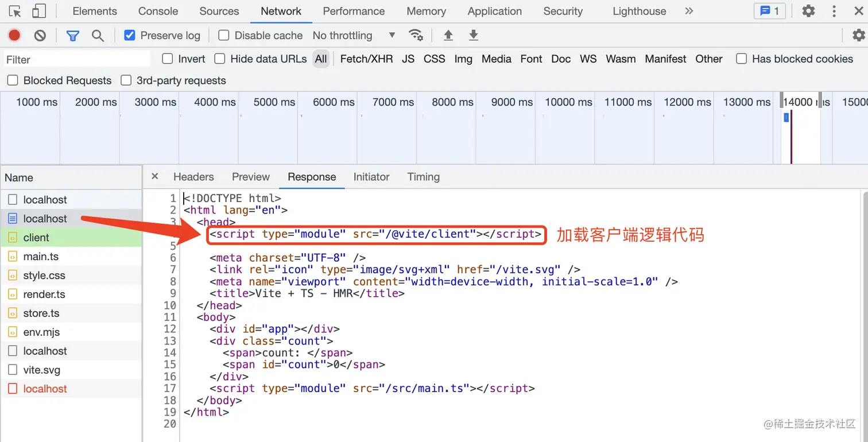Select the env.mjs request
The image size is (868, 442).
click(x=71, y=332)
